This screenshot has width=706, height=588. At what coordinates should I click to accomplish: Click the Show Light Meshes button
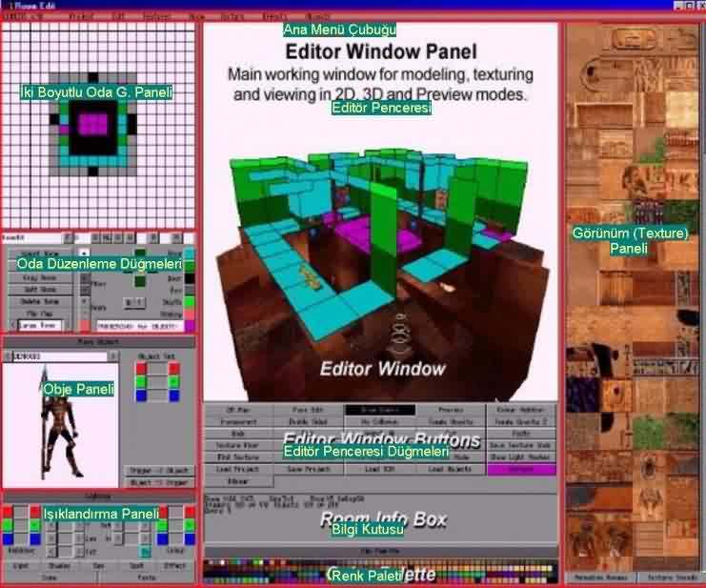(521, 457)
